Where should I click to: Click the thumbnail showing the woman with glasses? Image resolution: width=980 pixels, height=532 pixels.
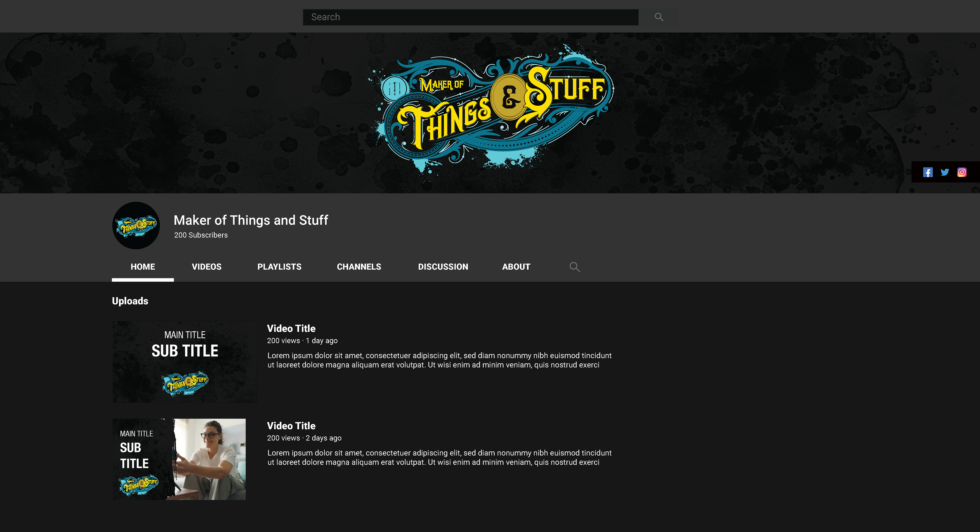click(x=179, y=459)
